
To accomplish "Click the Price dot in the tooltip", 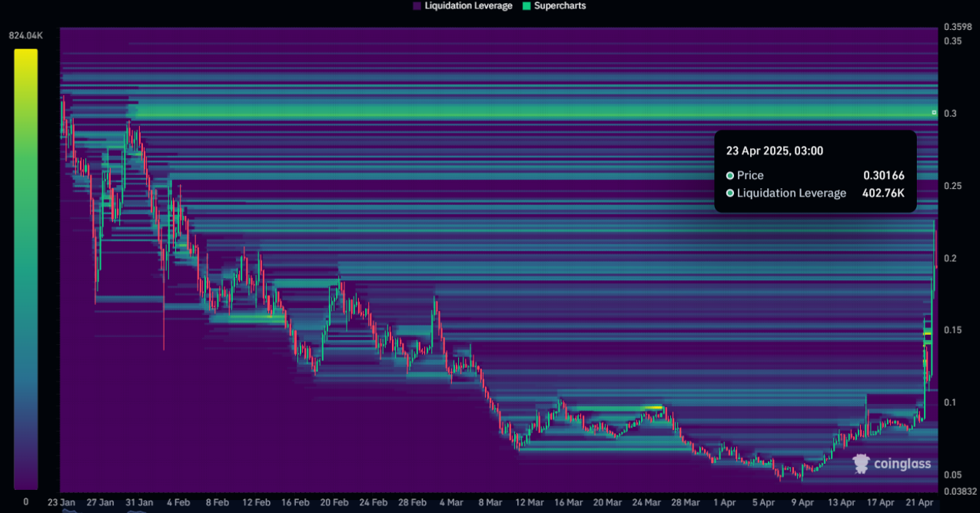I will pos(730,176).
